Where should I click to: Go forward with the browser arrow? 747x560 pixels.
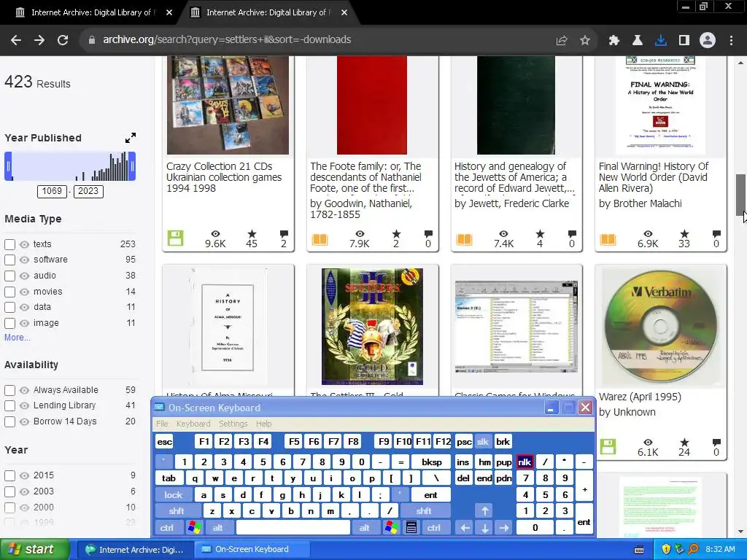[39, 40]
